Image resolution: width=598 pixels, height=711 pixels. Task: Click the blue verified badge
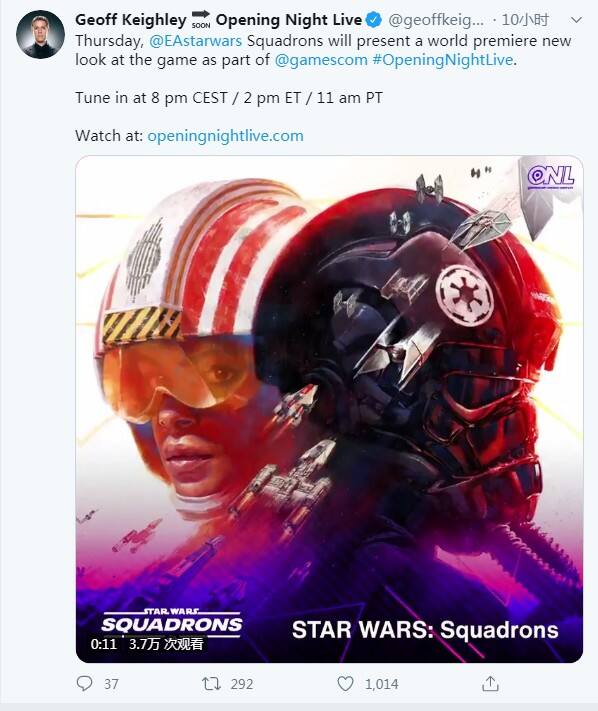pyautogui.click(x=374, y=20)
